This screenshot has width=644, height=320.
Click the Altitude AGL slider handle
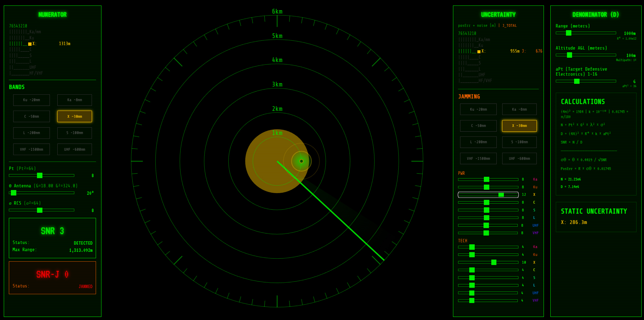coord(569,55)
